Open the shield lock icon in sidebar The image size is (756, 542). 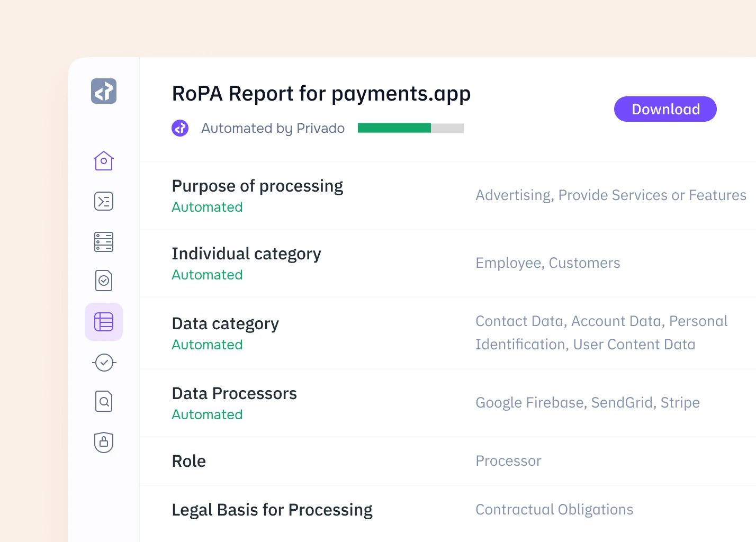pos(104,442)
